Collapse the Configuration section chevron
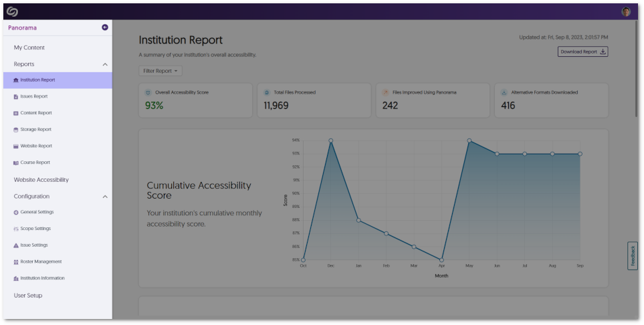The height and width of the screenshot is (325, 644). tap(105, 197)
